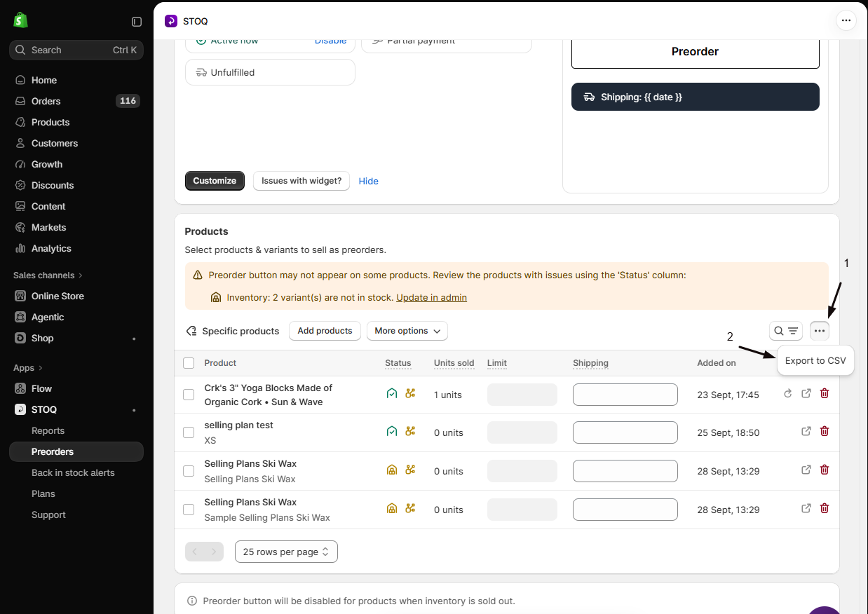Click the Units sold column header
The height and width of the screenshot is (614, 868).
[454, 363]
